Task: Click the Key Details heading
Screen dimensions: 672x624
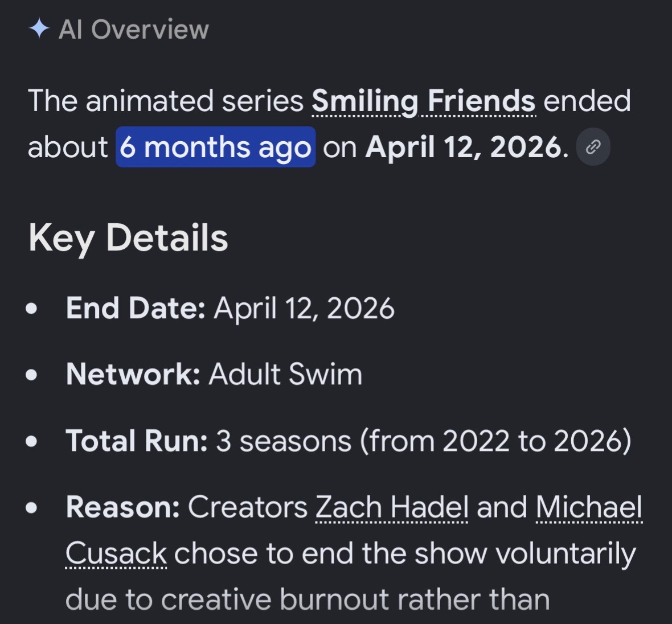Action: coord(128,238)
